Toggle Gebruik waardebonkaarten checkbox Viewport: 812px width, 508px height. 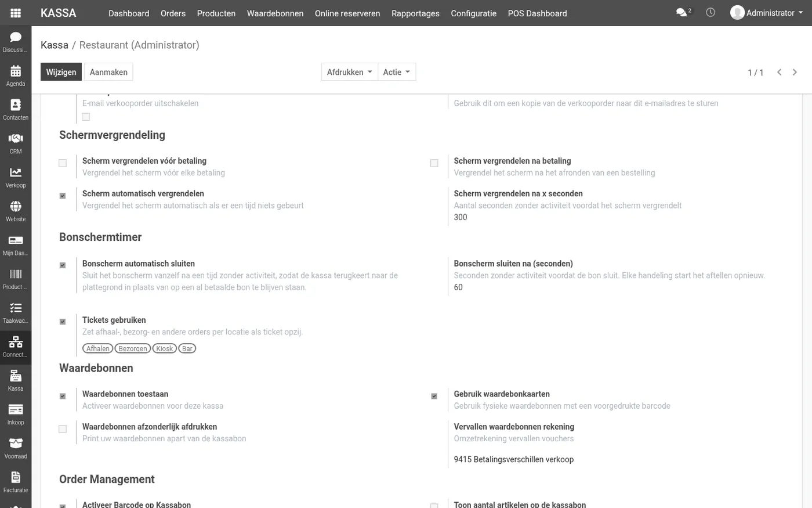tap(434, 396)
